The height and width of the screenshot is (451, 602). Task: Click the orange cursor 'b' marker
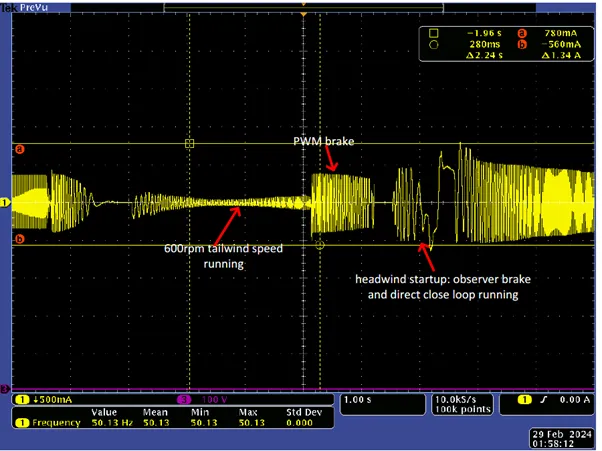point(19,239)
